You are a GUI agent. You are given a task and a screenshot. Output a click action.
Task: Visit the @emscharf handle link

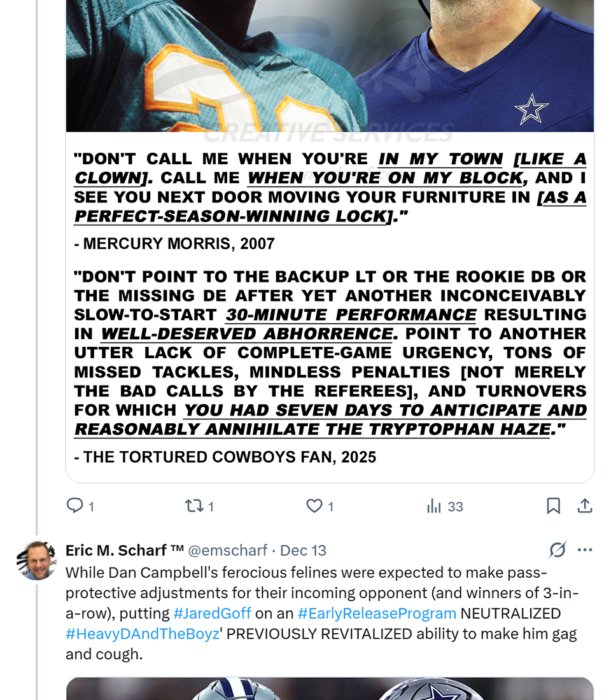[x=226, y=550]
